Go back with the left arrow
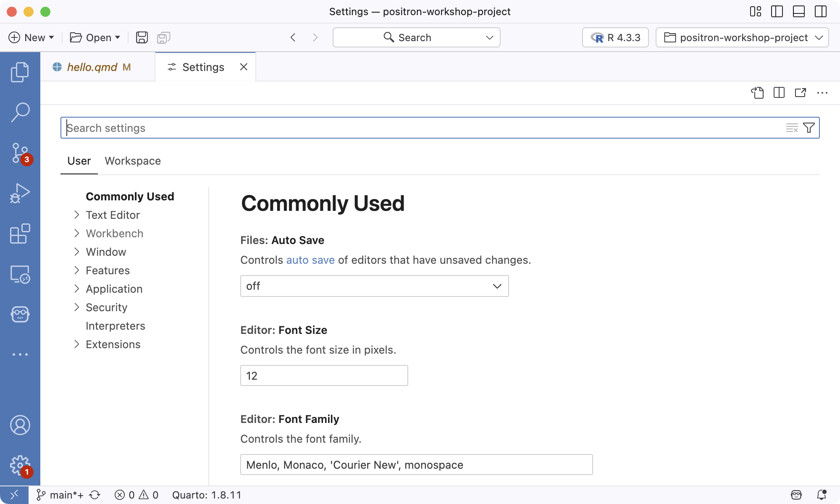Screen dimensions: 840x504 click(x=293, y=37)
